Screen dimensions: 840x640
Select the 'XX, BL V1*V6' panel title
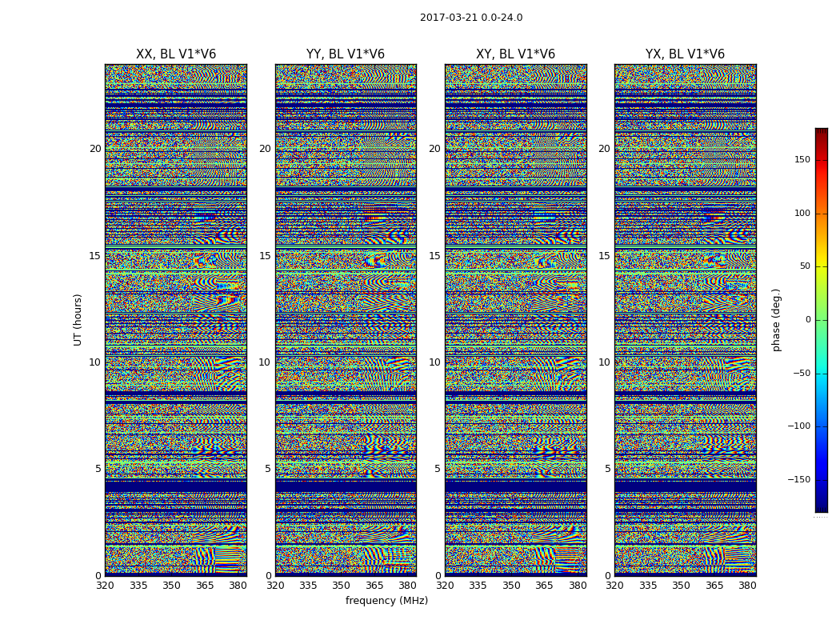(x=176, y=54)
